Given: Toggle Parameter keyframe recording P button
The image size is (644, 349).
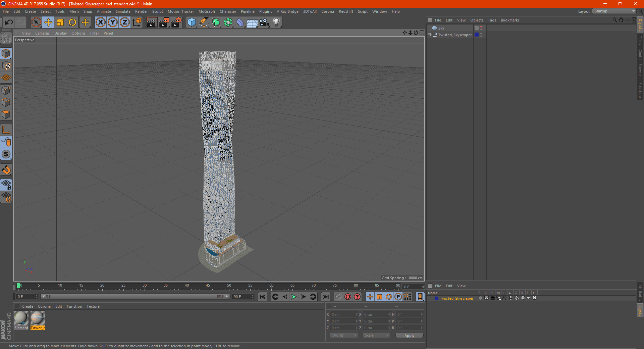Looking at the screenshot, I should click(398, 297).
